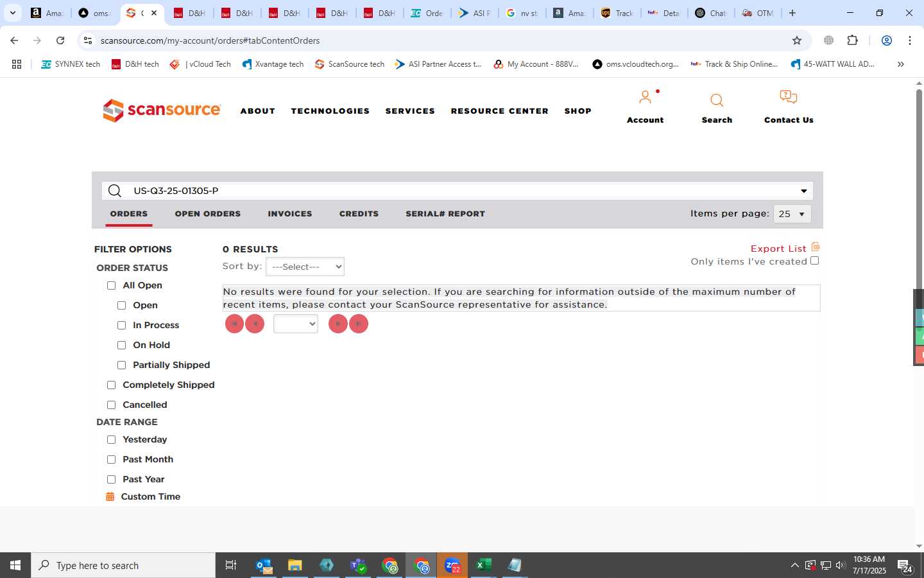Check the In Process filter
The height and width of the screenshot is (578, 924).
121,326
